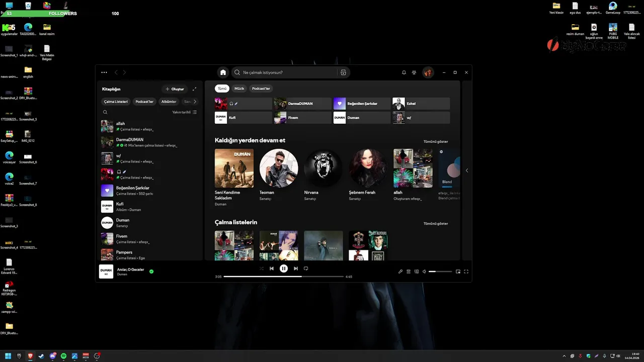The height and width of the screenshot is (362, 644).
Task: Select the Tümü tab in main view
Action: pos(222,88)
